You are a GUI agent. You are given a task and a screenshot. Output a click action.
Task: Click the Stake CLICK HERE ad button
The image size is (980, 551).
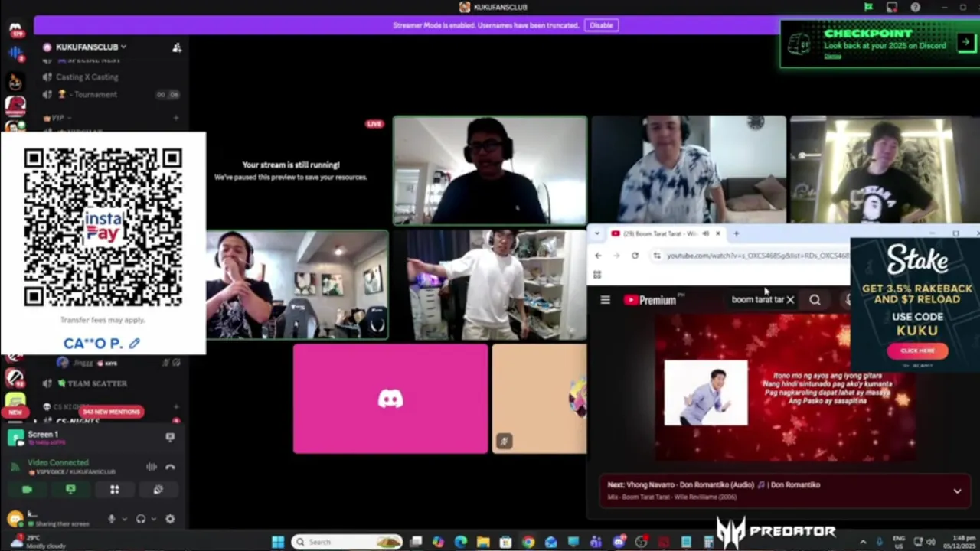coord(917,350)
